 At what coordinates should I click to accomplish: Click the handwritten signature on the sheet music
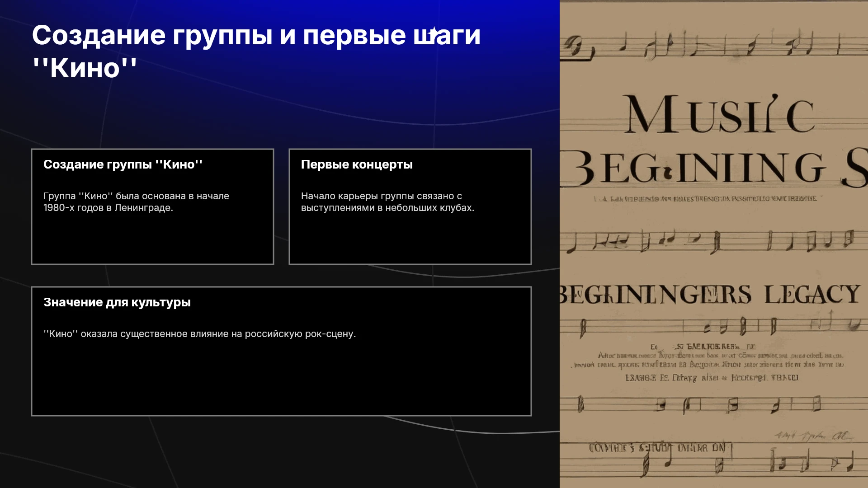813,436
